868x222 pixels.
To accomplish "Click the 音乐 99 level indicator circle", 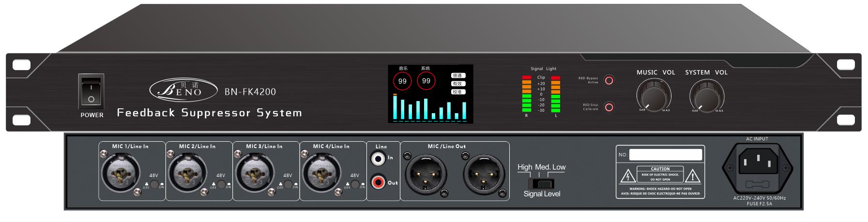I will pyautogui.click(x=402, y=81).
